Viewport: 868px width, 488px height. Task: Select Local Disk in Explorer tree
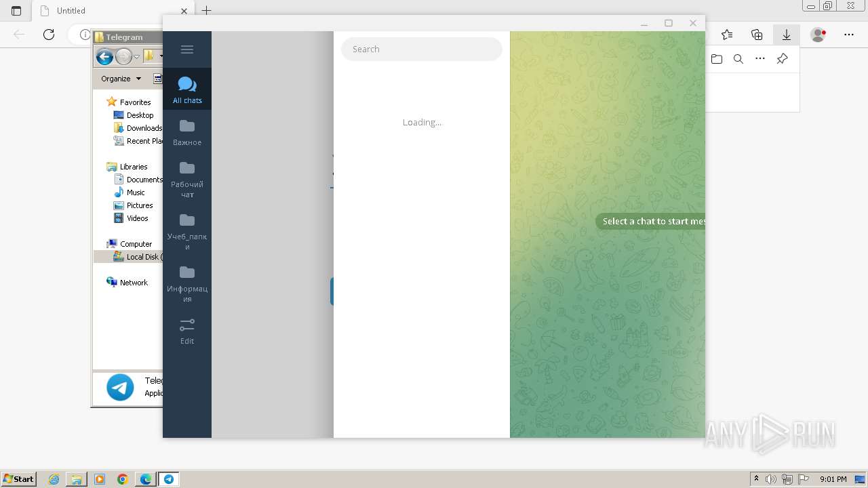tap(138, 257)
